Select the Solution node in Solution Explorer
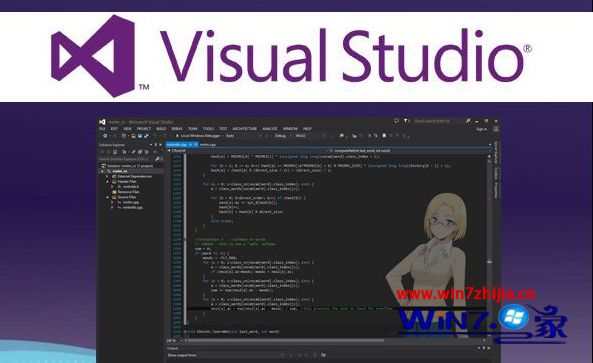 point(127,166)
